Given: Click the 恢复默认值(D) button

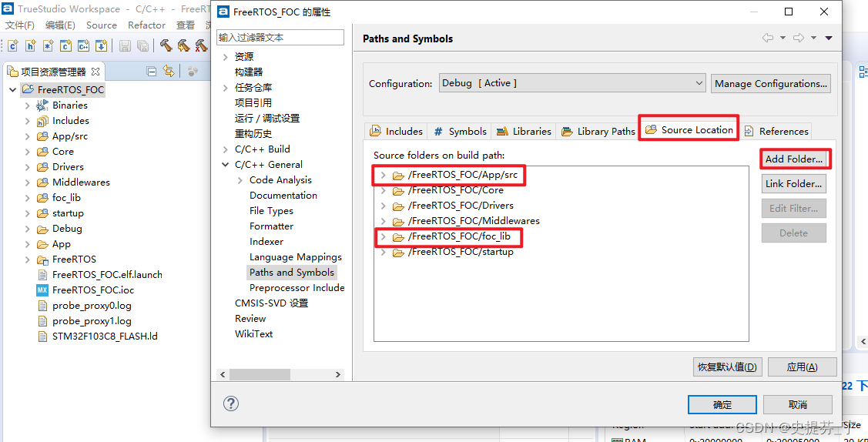Looking at the screenshot, I should coord(728,367).
